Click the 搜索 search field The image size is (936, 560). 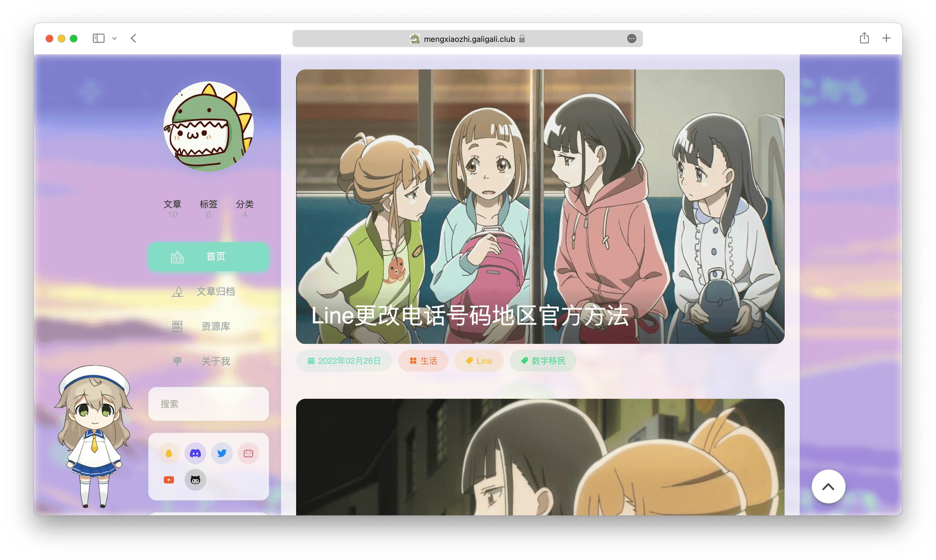click(x=208, y=404)
